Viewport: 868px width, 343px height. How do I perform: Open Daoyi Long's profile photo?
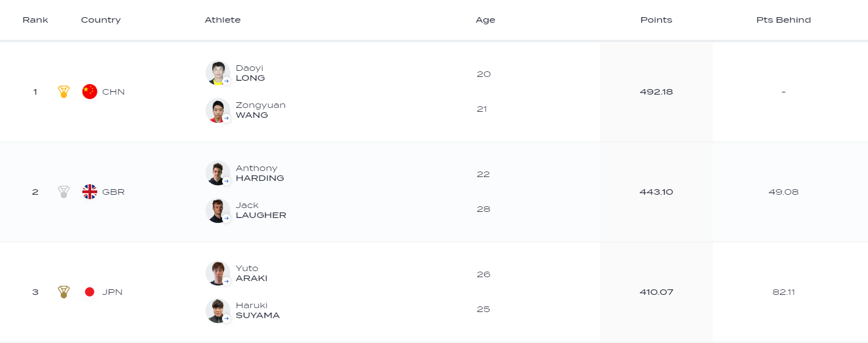tap(218, 73)
